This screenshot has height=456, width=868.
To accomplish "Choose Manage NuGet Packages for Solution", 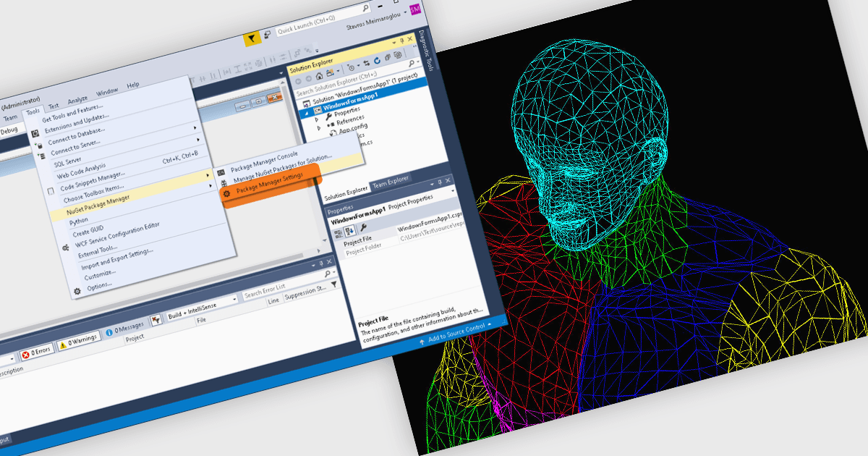I will pyautogui.click(x=282, y=169).
